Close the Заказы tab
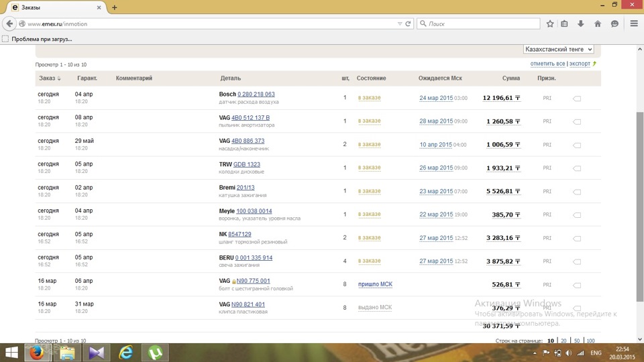644x362 pixels. point(99,7)
